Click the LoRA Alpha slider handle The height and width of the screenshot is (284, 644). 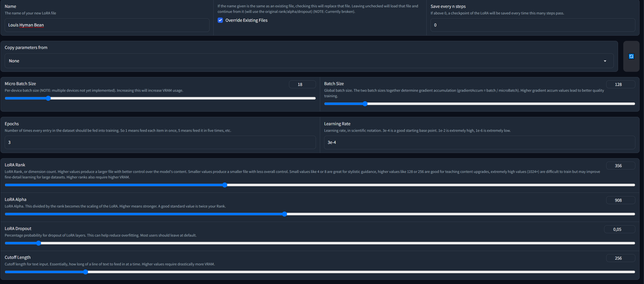coord(285,214)
